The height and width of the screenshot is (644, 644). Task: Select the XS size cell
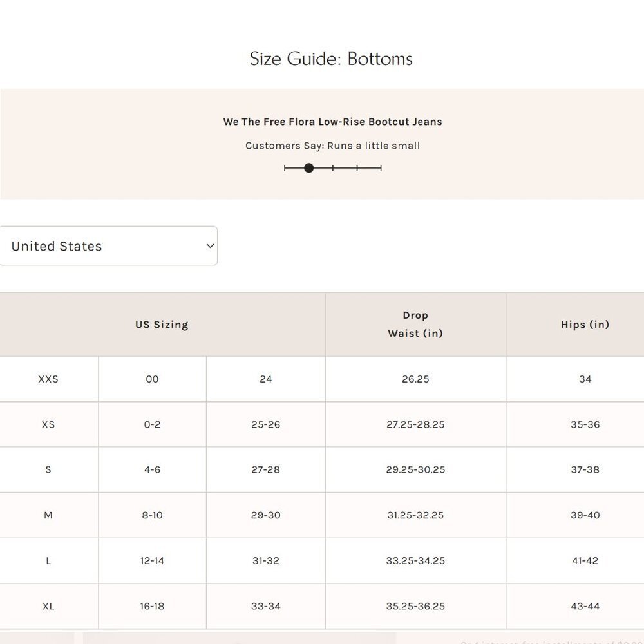point(48,424)
